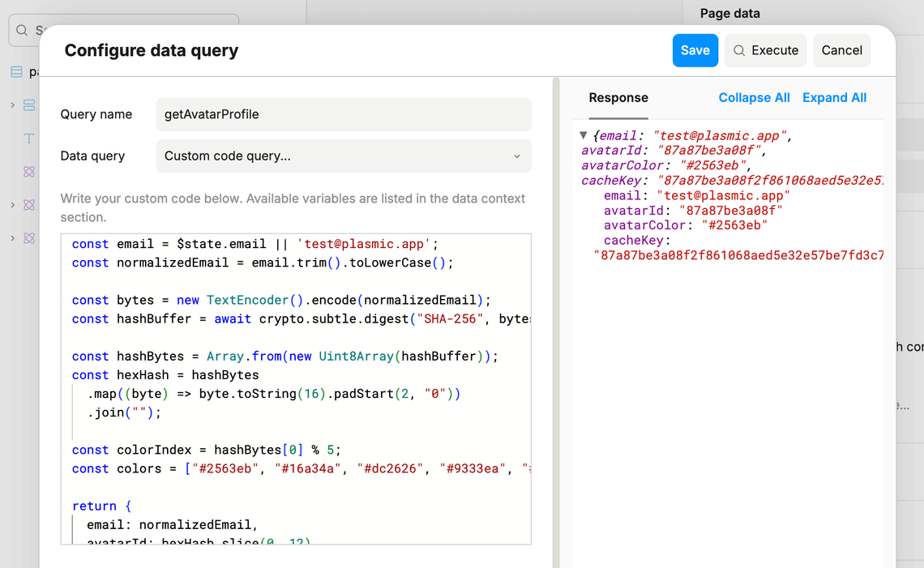Click the 'const hashBytes' code line
The height and width of the screenshot is (568, 924).
(x=285, y=357)
